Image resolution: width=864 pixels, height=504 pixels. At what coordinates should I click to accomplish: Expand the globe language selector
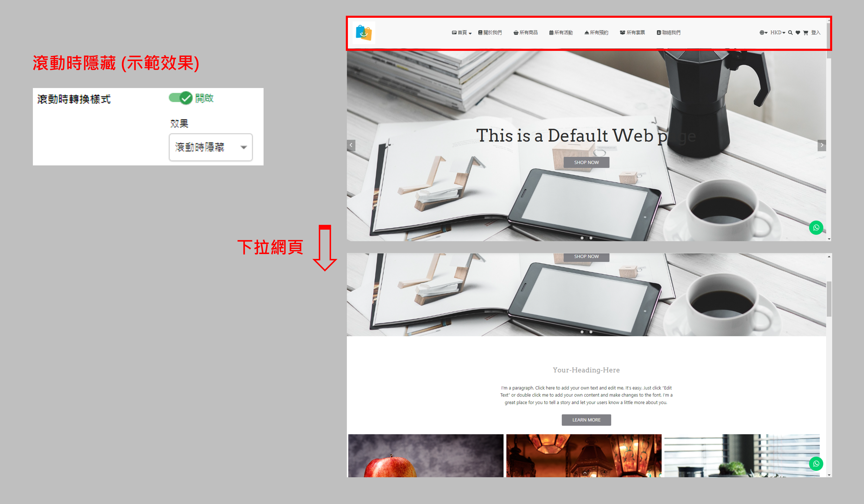coord(763,32)
